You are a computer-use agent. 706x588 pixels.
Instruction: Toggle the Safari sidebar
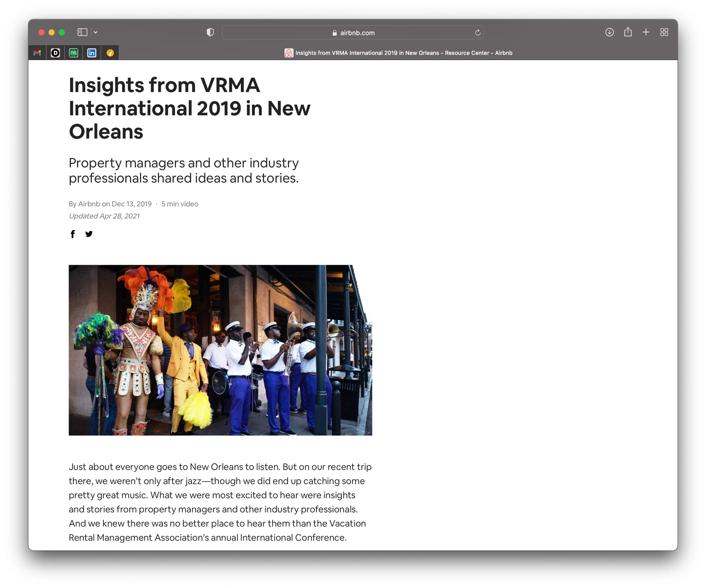82,32
